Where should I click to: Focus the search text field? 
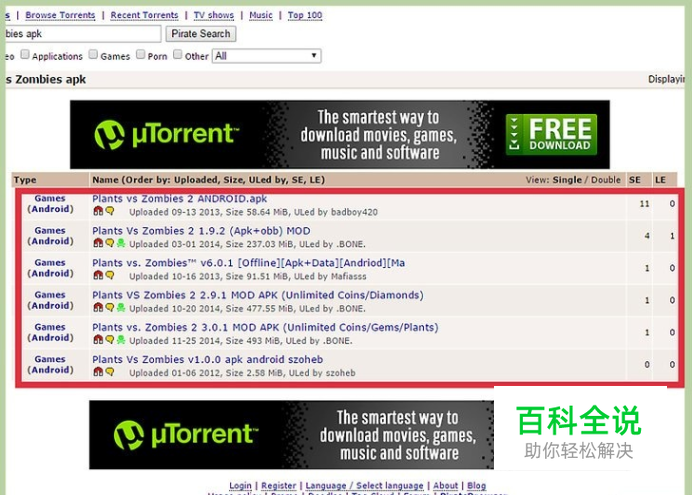(83, 34)
